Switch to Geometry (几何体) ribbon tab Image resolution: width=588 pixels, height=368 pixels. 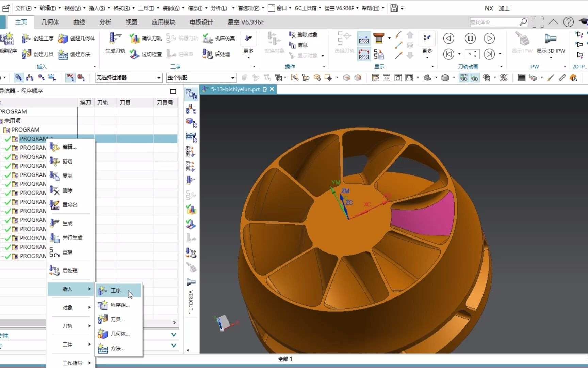click(50, 22)
